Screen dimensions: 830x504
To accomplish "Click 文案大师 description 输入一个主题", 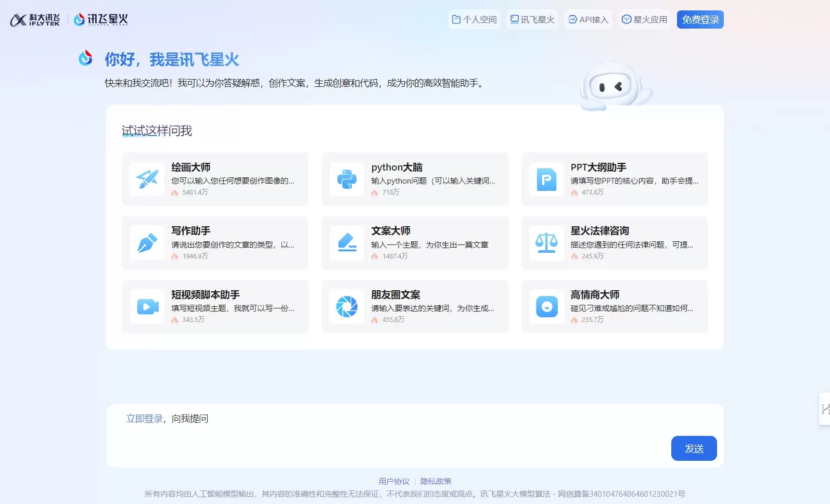I will click(429, 245).
